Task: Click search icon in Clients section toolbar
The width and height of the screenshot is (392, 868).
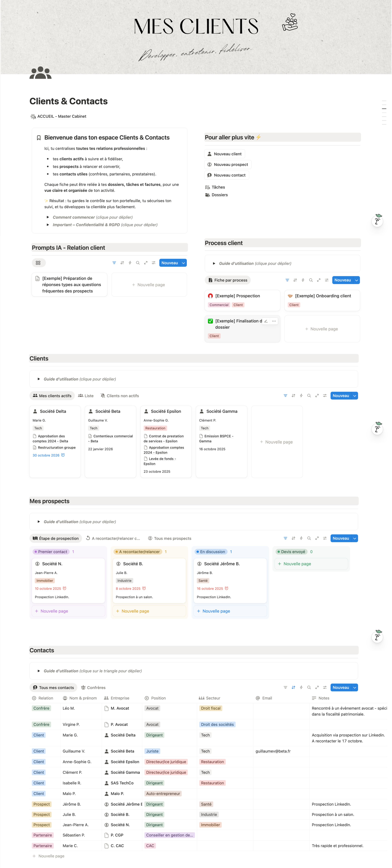Action: [x=309, y=396]
